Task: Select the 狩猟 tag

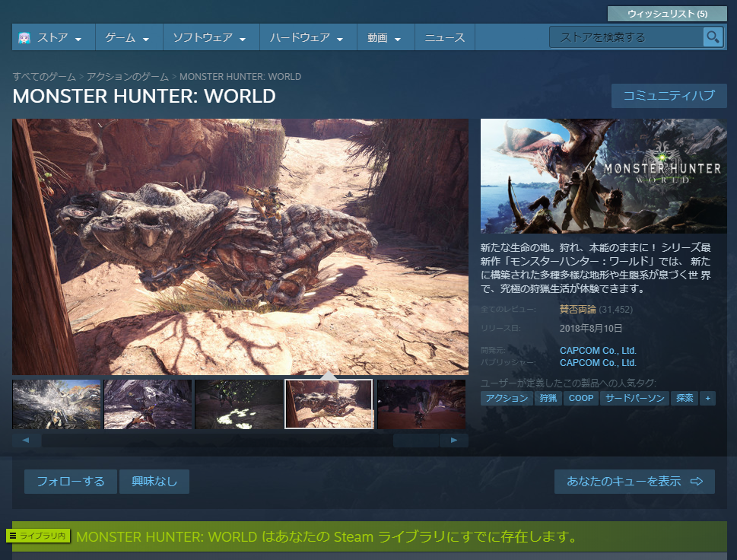Action: click(x=548, y=398)
